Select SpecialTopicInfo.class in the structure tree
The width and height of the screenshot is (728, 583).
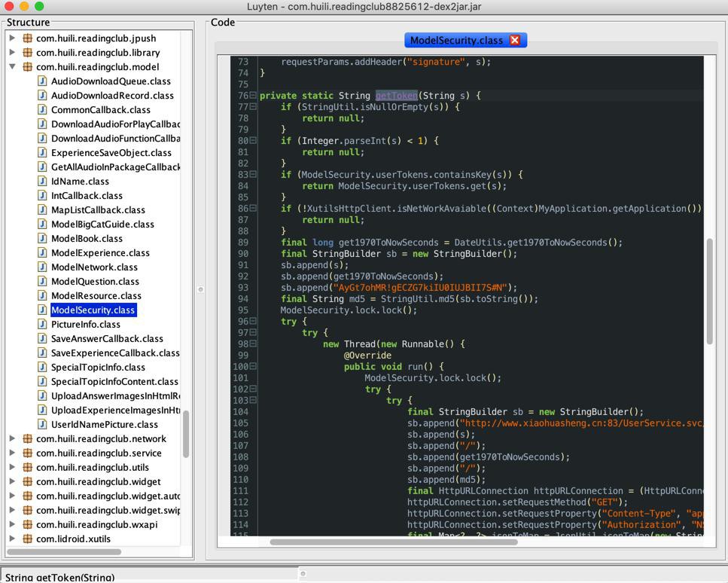pos(98,368)
